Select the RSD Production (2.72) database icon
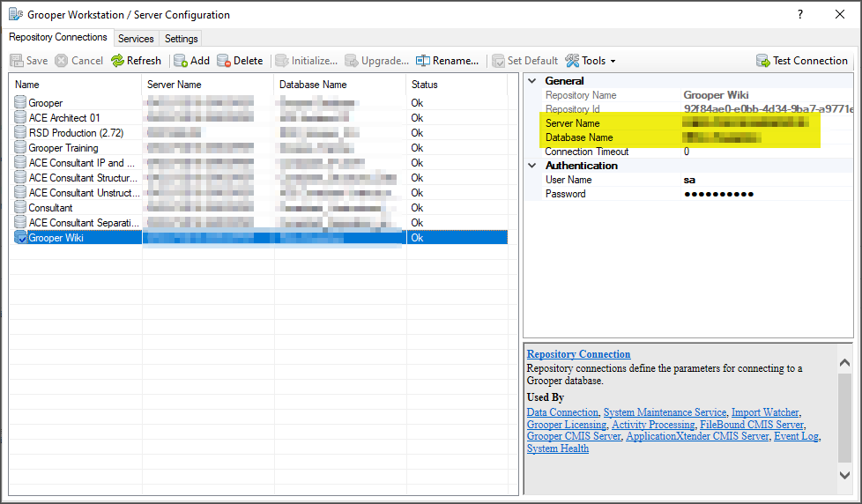862x504 pixels. click(x=20, y=132)
